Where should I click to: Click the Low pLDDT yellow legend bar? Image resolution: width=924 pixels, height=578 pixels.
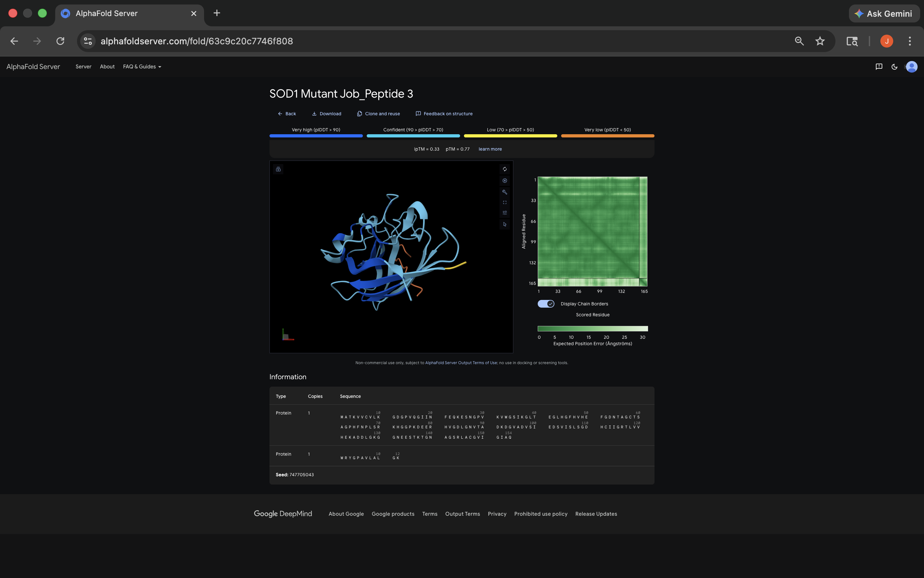pos(510,136)
